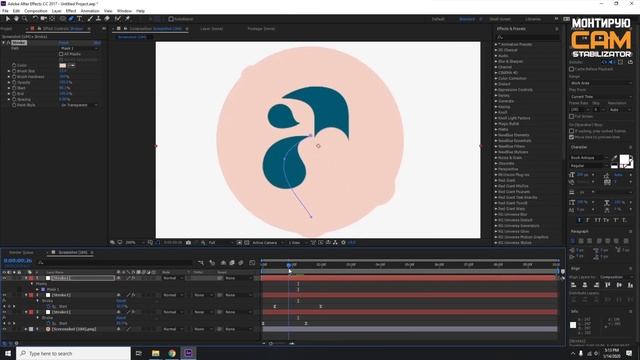Open Play From Current Time dropdown
This screenshot has width=640, height=360.
[x=600, y=97]
